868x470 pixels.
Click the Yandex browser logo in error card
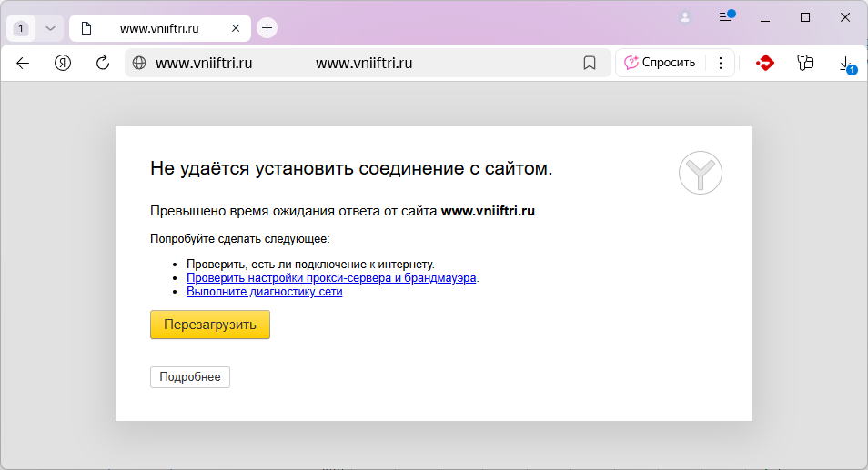[x=701, y=173]
